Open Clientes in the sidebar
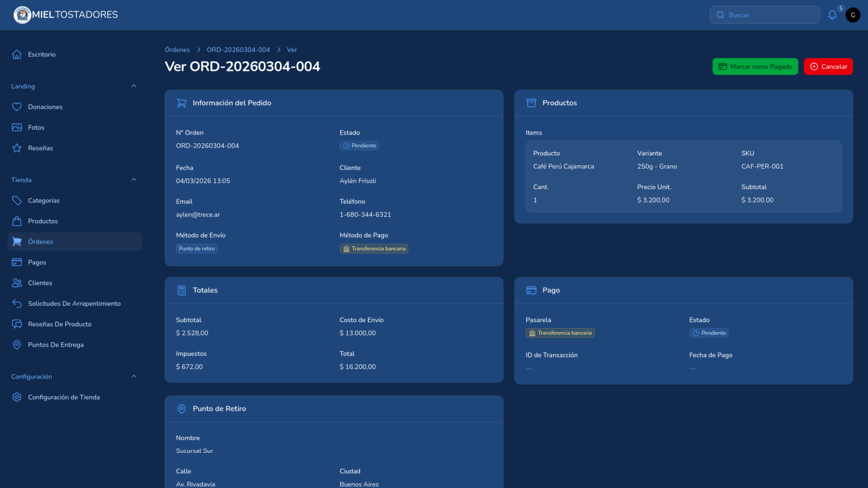Screen dimensions: 868x488 pos(75,283)
